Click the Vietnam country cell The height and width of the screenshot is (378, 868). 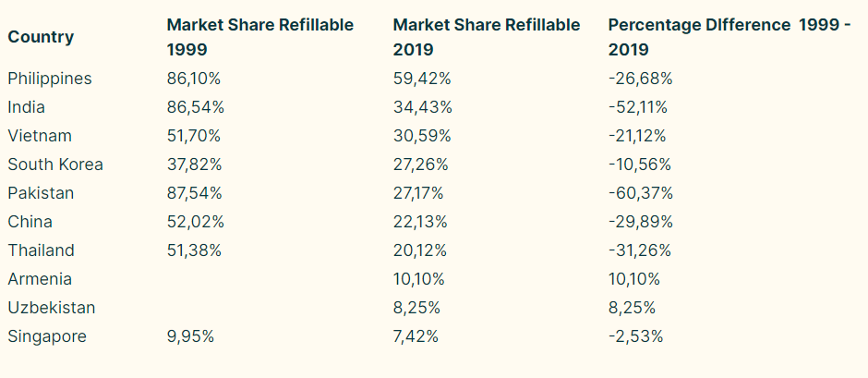[x=40, y=136]
